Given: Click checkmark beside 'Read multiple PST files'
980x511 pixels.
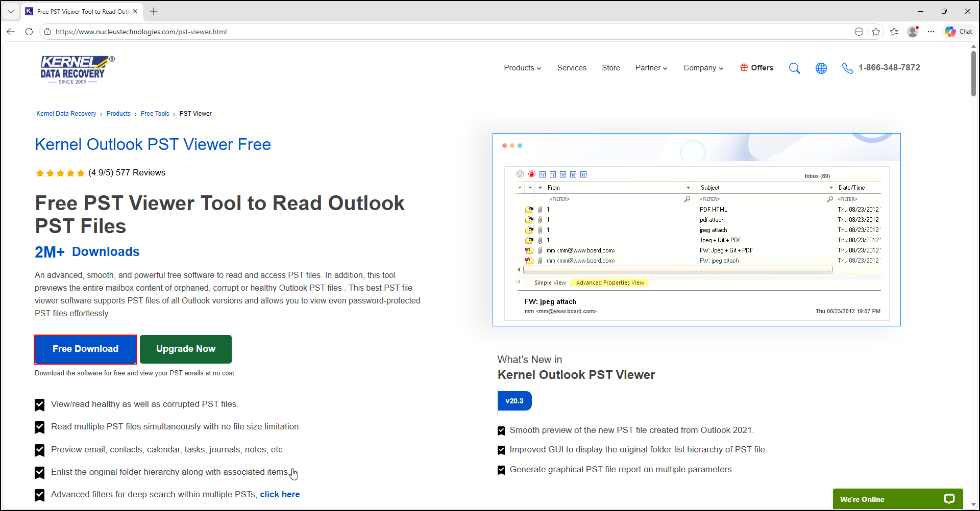Looking at the screenshot, I should 40,427.
